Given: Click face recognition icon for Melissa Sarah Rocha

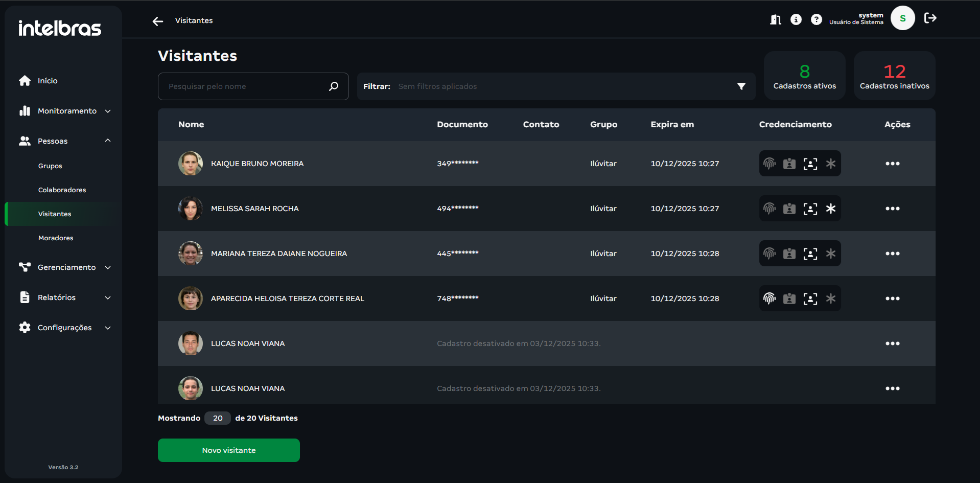Looking at the screenshot, I should (x=810, y=209).
